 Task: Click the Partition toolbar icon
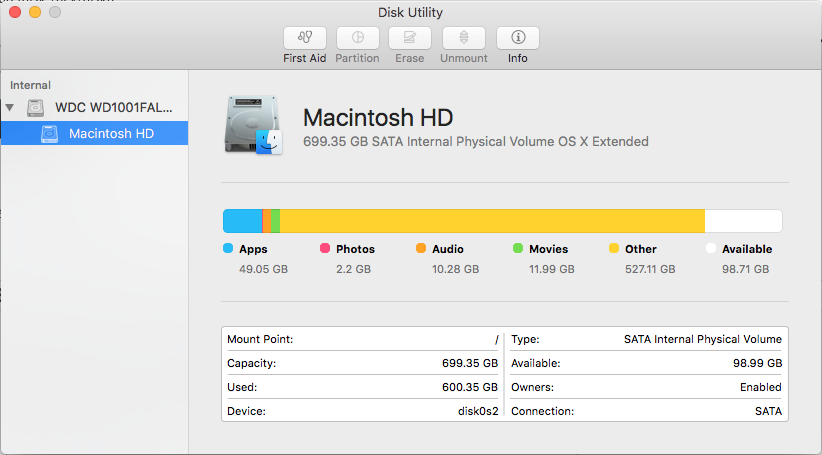click(x=357, y=38)
